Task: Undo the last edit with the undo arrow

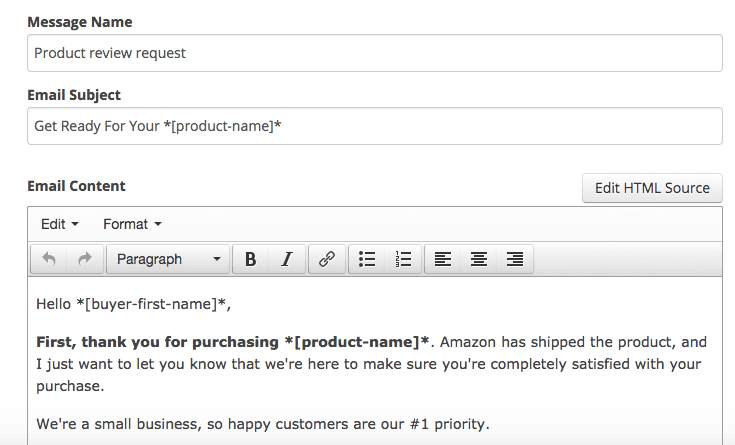Action: (x=49, y=259)
